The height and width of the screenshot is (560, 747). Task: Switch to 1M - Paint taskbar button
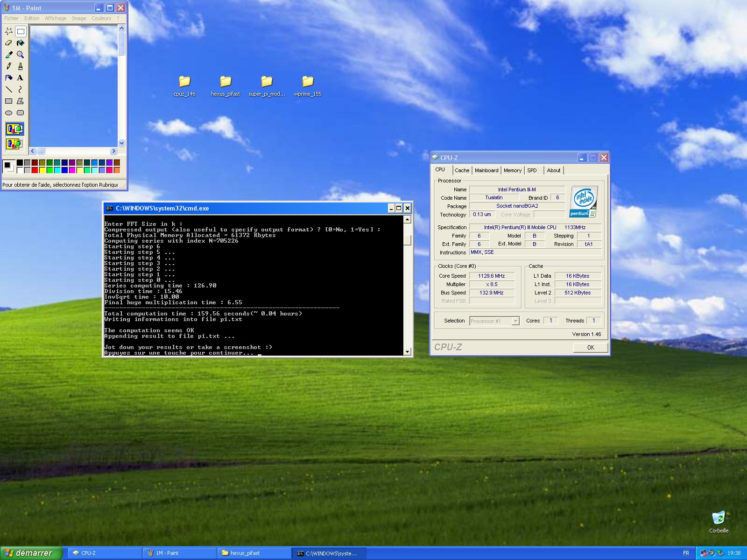[180, 553]
